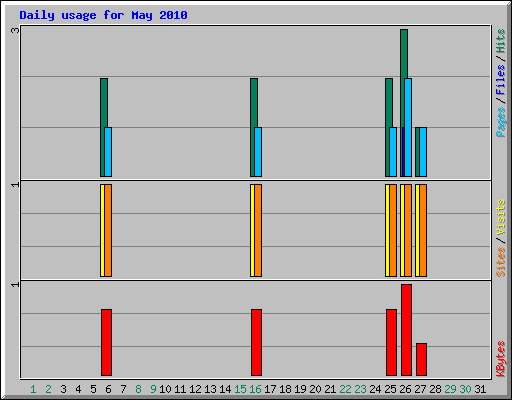Click the orange sites bar for day 16
Screen dimensions: 512x400
[258, 230]
